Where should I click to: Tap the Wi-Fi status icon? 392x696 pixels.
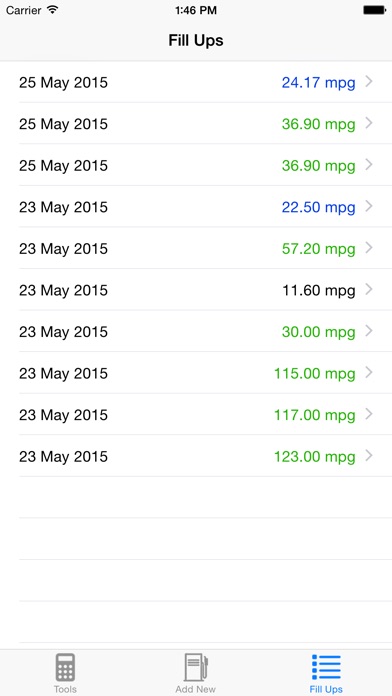pyautogui.click(x=53, y=10)
